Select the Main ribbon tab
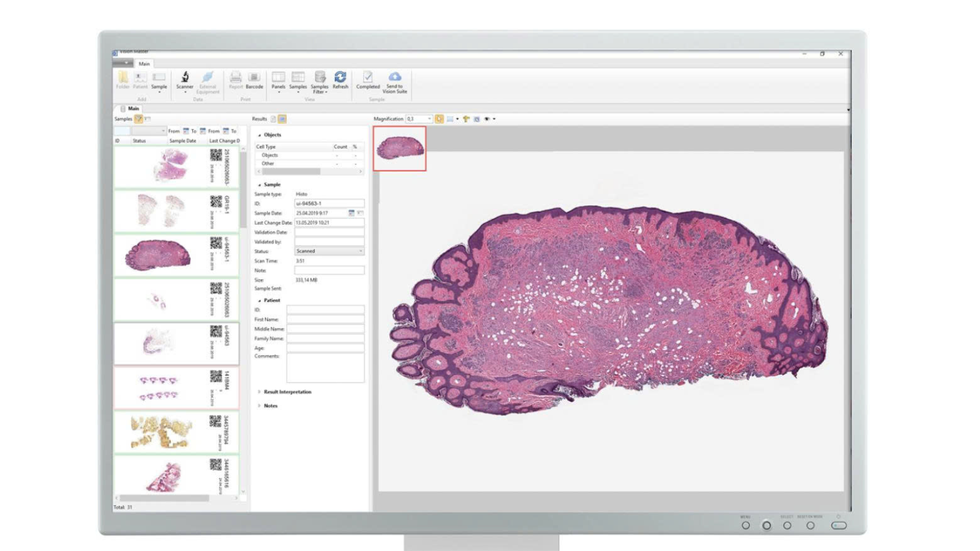Viewport: 980px width, 551px height. pyautogui.click(x=144, y=64)
